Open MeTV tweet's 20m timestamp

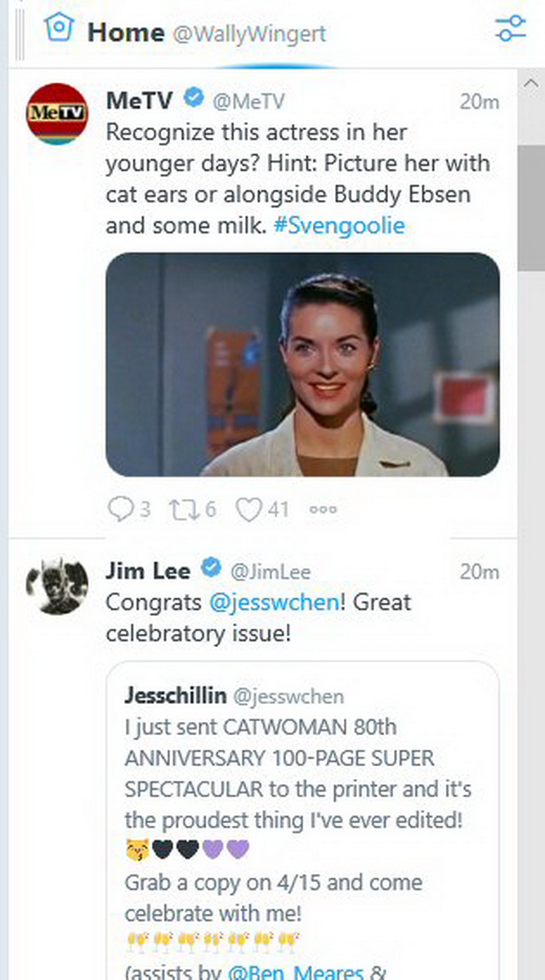click(x=479, y=102)
